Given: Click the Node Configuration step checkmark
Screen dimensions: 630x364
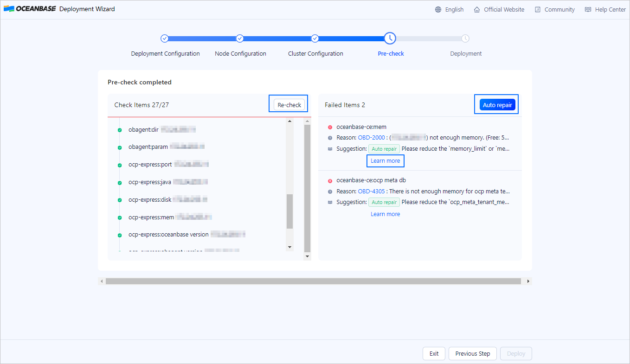Looking at the screenshot, I should (240, 38).
